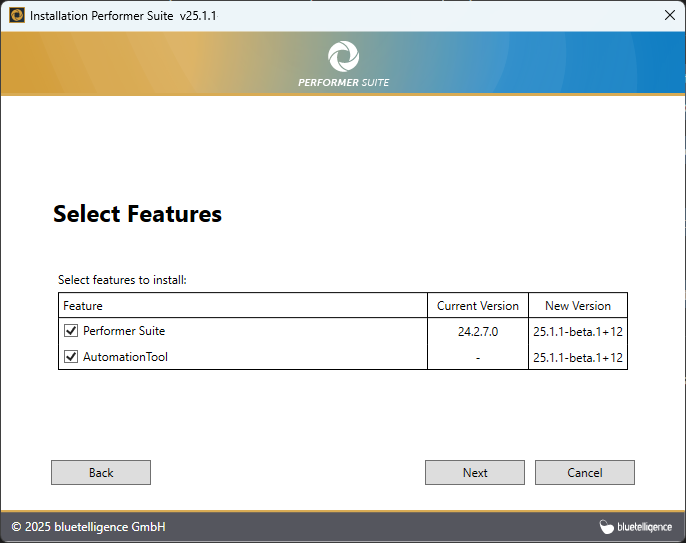This screenshot has height=543, width=686.
Task: Click the 2025 bluetelligence GmbH copyright text
Action: click(x=88, y=527)
